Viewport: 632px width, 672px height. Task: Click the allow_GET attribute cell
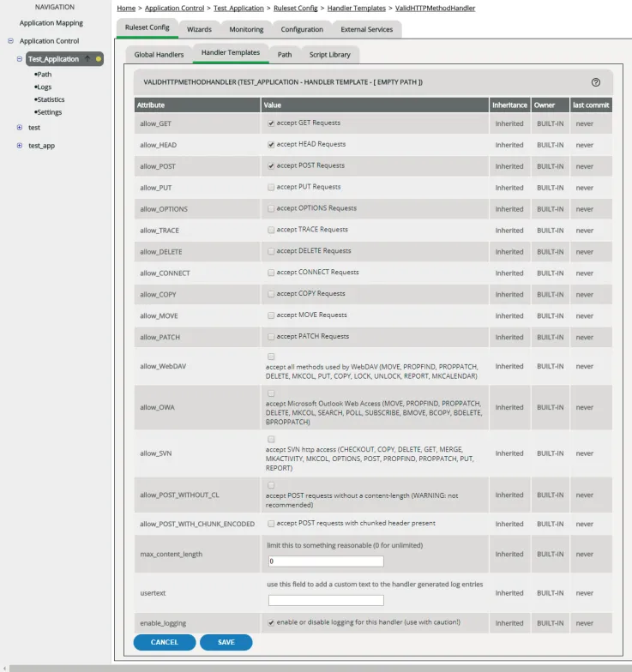[197, 123]
